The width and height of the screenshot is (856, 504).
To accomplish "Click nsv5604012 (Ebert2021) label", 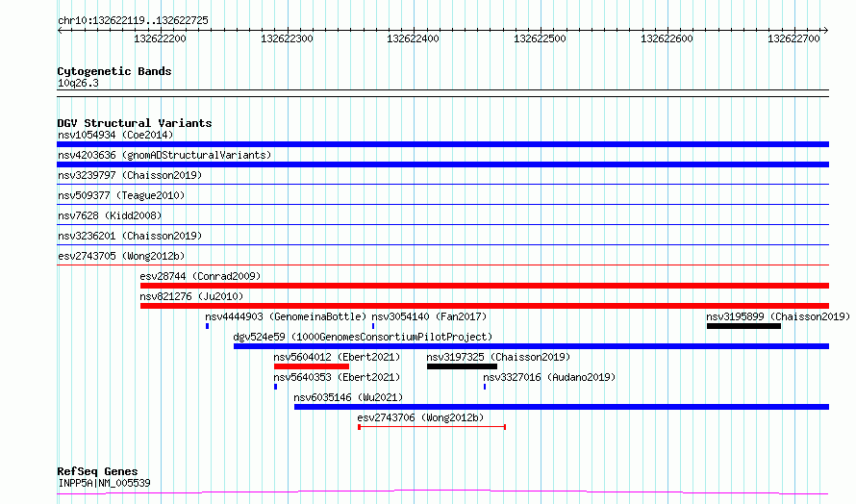I will tap(337, 357).
